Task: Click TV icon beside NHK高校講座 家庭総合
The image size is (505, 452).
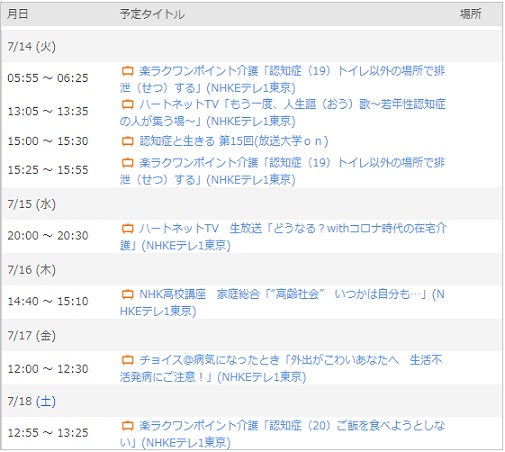Action: pyautogui.click(x=127, y=294)
